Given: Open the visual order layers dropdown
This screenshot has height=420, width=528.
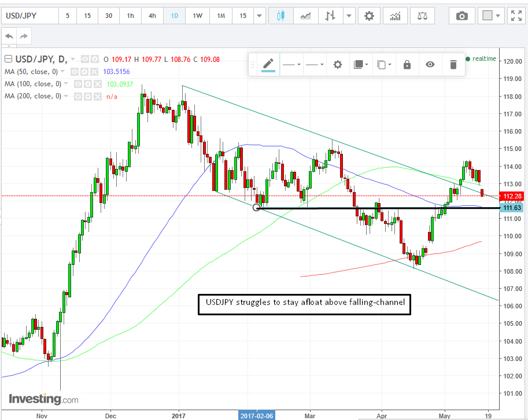Looking at the screenshot, I should (361, 64).
